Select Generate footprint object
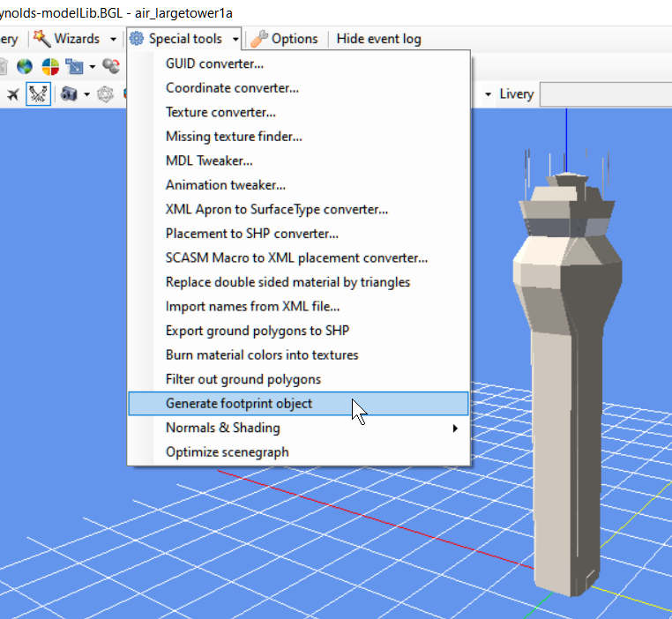 pyautogui.click(x=239, y=403)
